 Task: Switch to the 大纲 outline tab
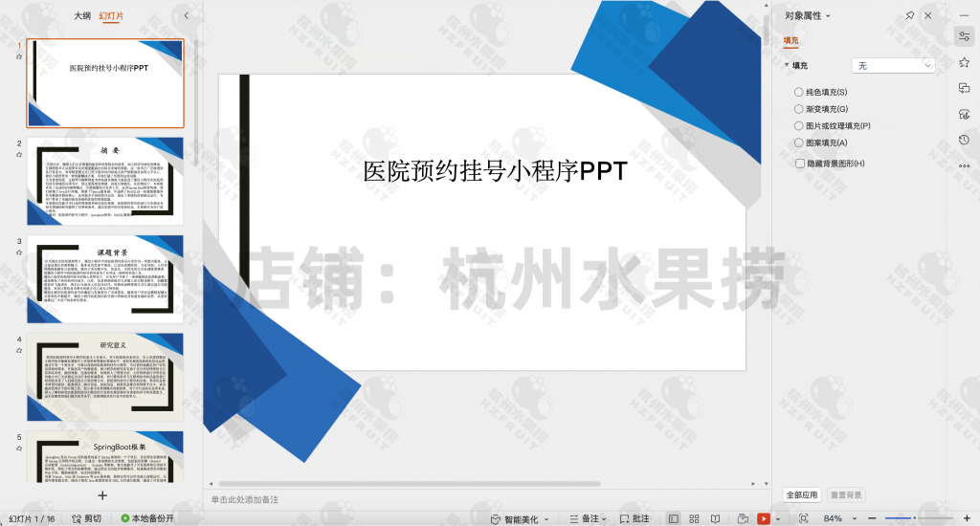[82, 15]
